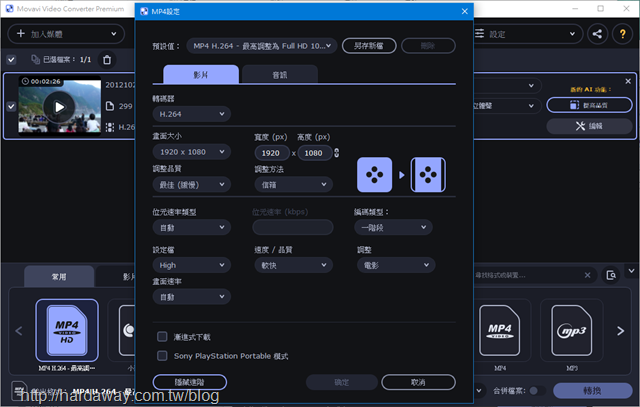Click the edit tools button
The width and height of the screenshot is (640, 407).
coord(589,126)
